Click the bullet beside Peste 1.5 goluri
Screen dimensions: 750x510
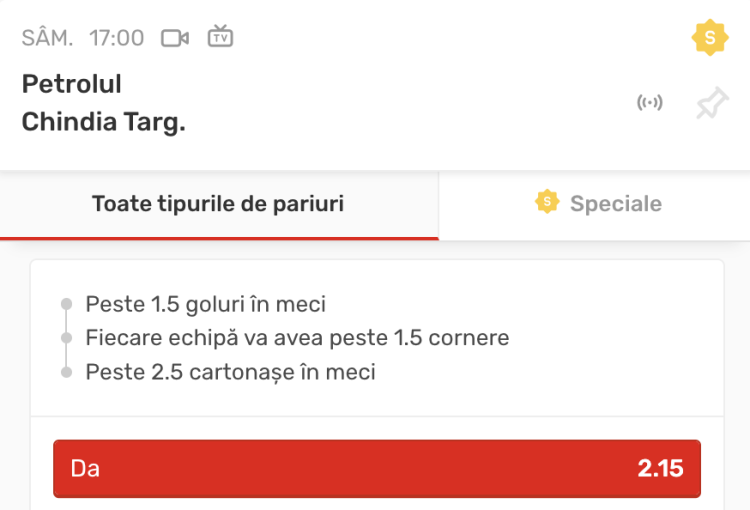[x=67, y=304]
